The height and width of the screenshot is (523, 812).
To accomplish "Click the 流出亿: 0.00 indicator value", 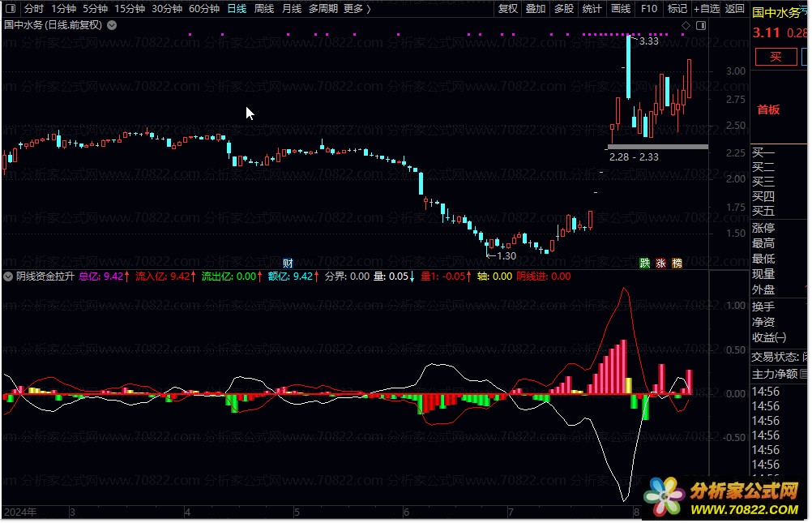I will point(232,277).
